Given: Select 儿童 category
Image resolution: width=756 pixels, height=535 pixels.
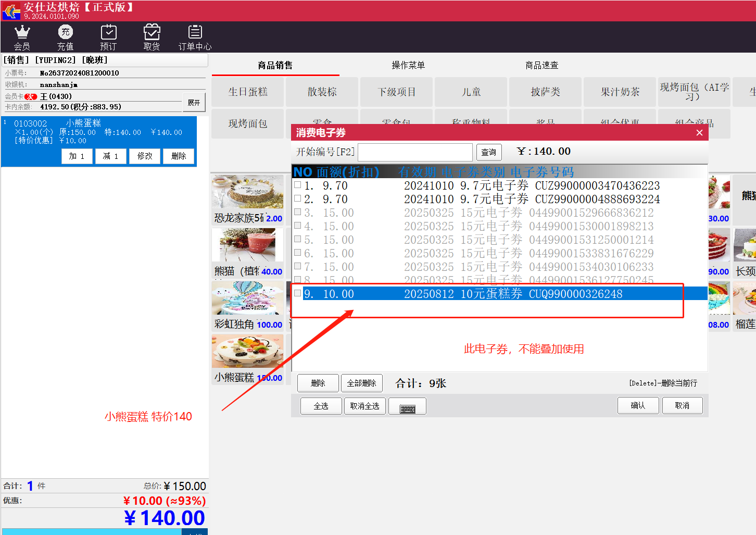Looking at the screenshot, I should pyautogui.click(x=471, y=92).
